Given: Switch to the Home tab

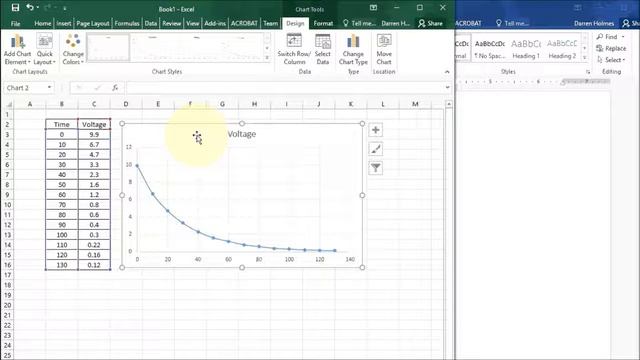Looking at the screenshot, I should (42, 23).
